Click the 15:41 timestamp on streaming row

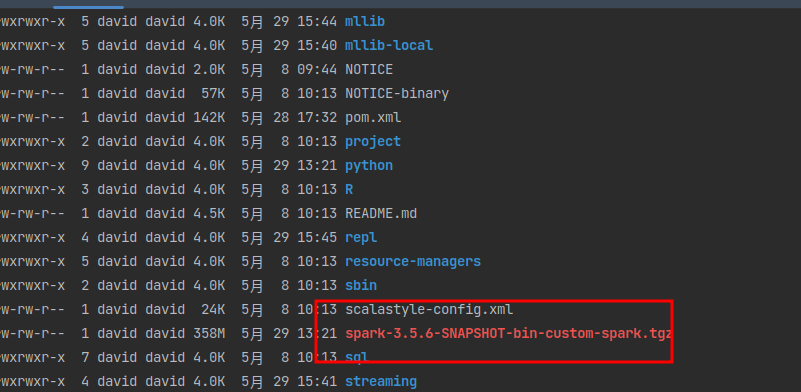point(317,382)
